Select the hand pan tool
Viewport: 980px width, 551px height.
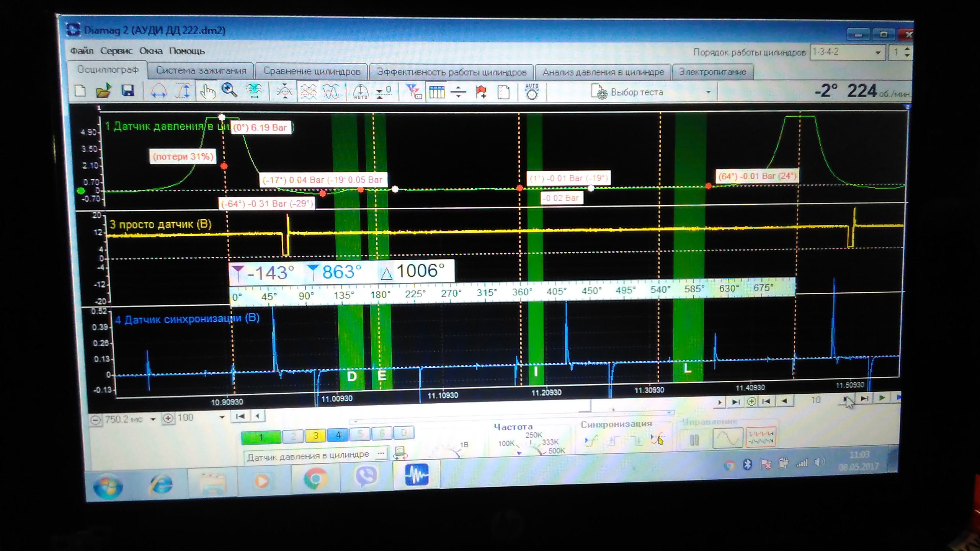tap(207, 91)
